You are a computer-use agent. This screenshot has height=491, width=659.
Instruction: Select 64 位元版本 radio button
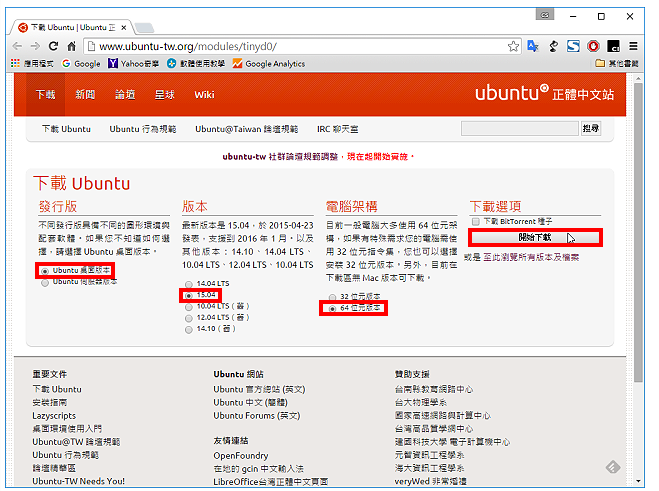tap(332, 309)
